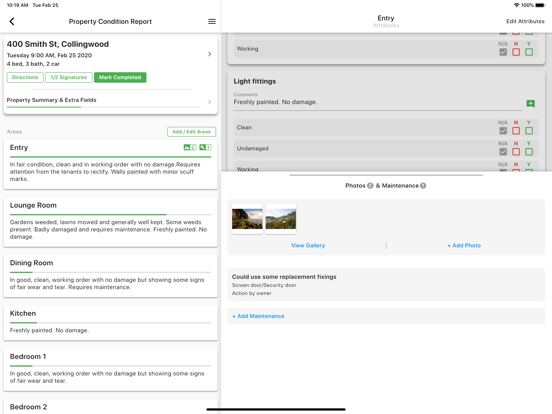Open the first photo thumbnail

(x=247, y=219)
